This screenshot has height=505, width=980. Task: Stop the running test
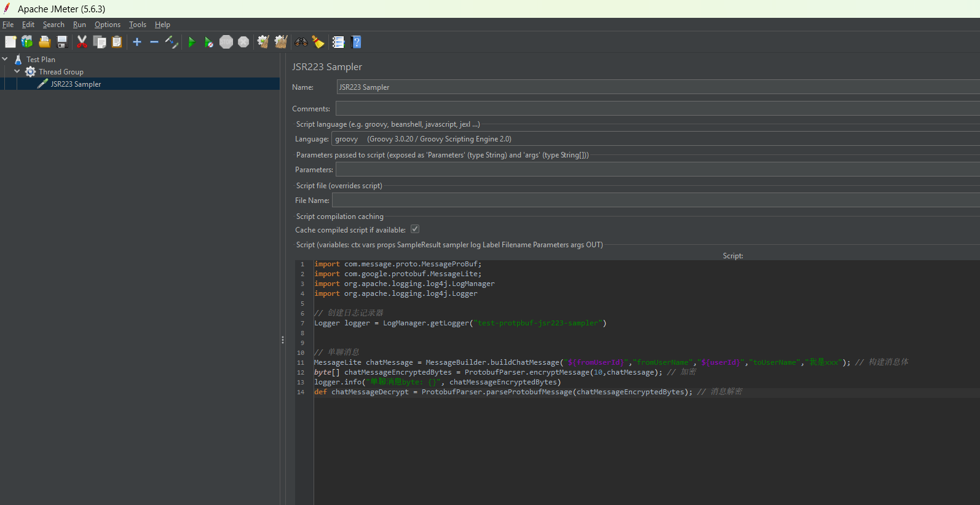(x=226, y=42)
